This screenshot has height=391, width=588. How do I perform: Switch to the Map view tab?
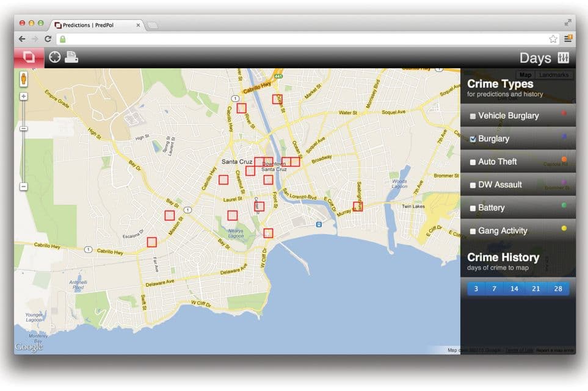525,75
